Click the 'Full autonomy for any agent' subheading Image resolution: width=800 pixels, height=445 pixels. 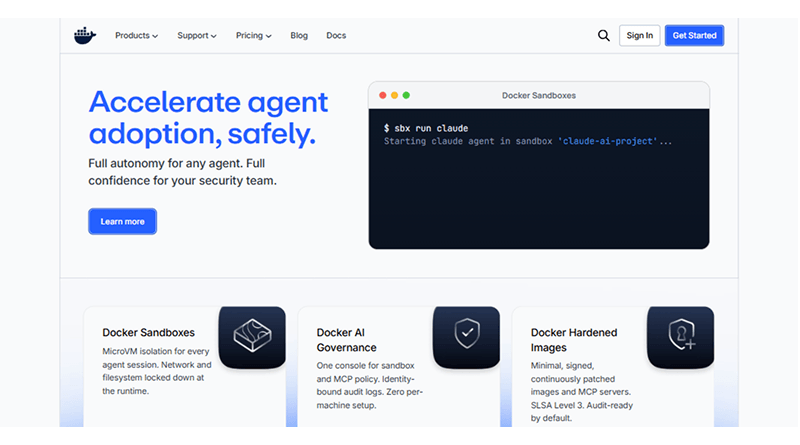pyautogui.click(x=183, y=172)
